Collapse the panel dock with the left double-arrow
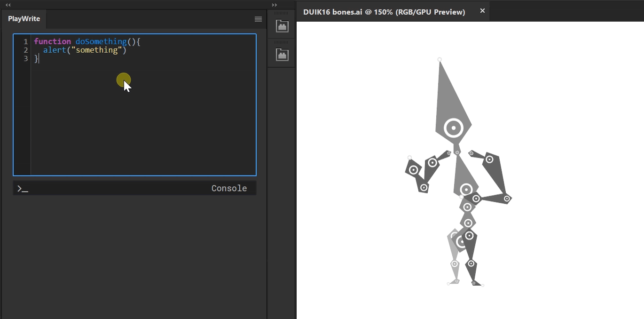 pos(8,5)
